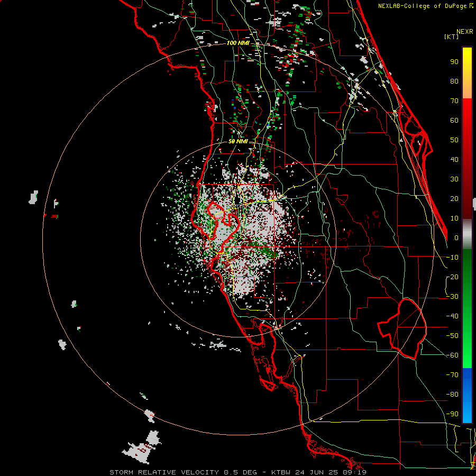Select the "80" value on the velocity scale

click(x=454, y=81)
